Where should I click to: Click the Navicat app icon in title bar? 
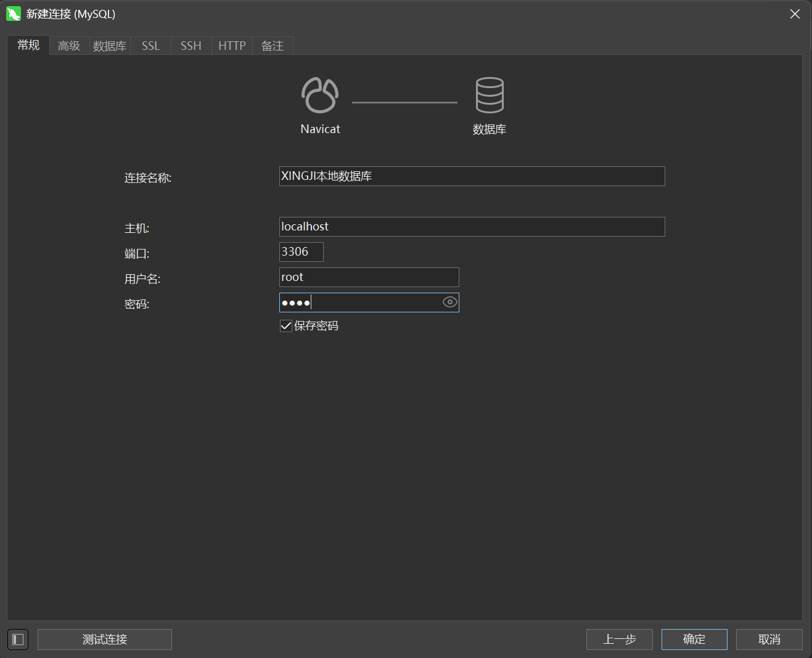[14, 14]
